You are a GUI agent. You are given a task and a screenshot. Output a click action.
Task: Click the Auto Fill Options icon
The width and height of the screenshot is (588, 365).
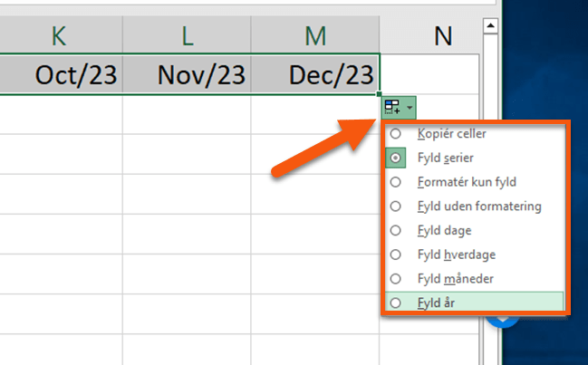point(392,107)
